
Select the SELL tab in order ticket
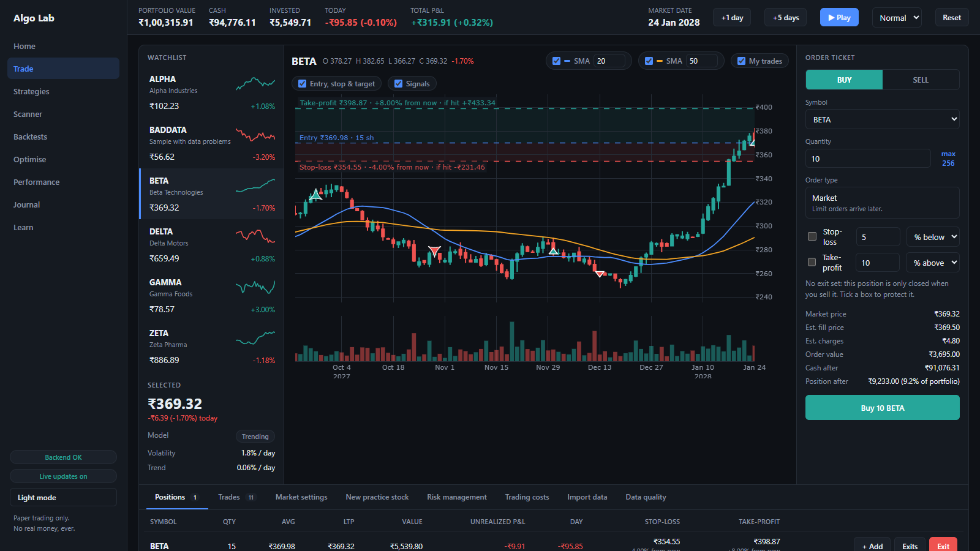(921, 80)
